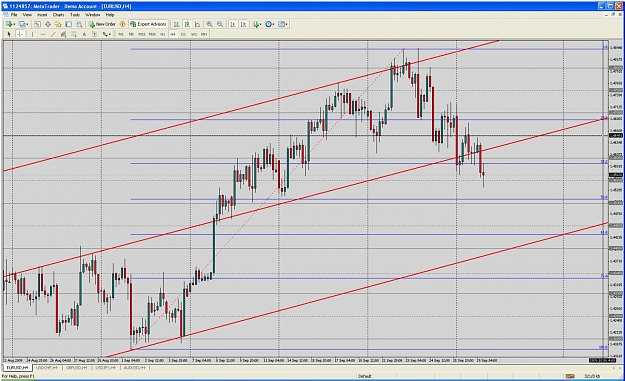Viewport: 625px width, 381px height.
Task: Switch to the USDJPY,H4 chart tab
Action: [105, 367]
